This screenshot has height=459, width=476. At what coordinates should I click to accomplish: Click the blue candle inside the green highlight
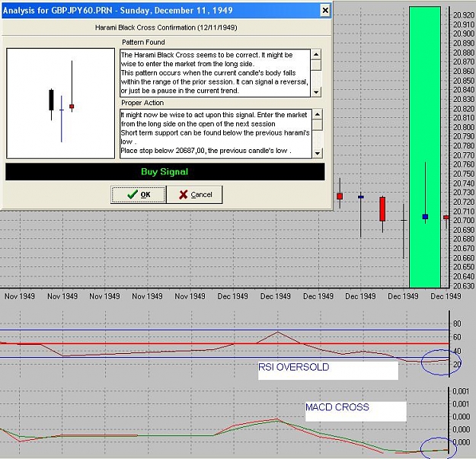425,217
